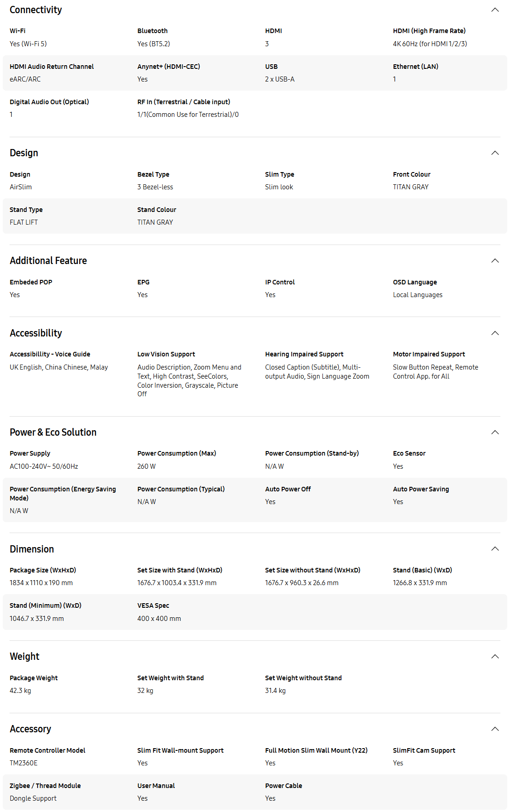Click the Power & Eco Solution heading

(x=53, y=432)
